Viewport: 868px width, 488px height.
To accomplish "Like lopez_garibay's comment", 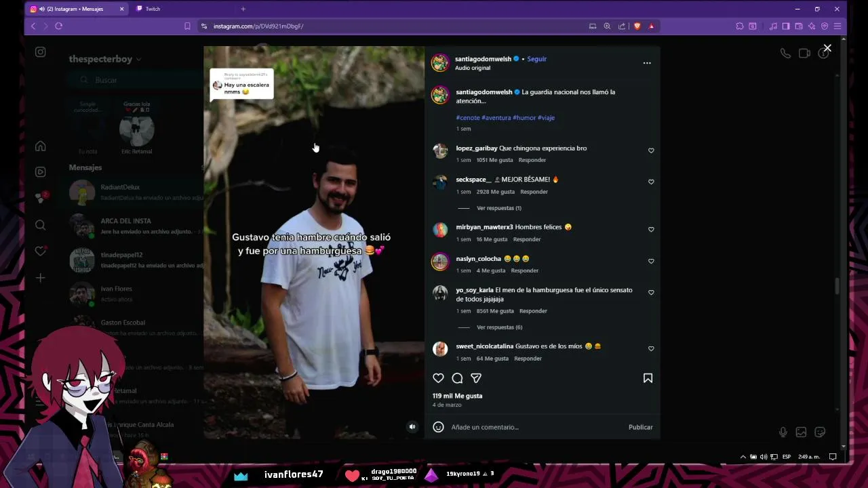I will [651, 150].
